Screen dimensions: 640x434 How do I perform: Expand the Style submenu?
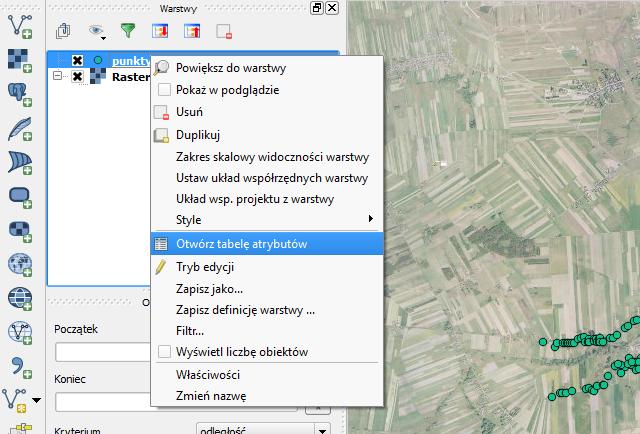(x=267, y=220)
